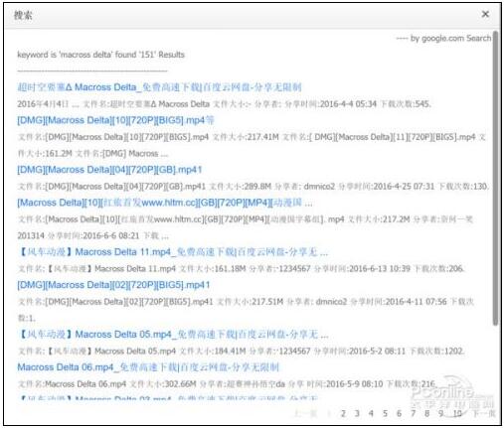Go to results page 3
The image size is (504, 428).
pyautogui.click(x=357, y=413)
